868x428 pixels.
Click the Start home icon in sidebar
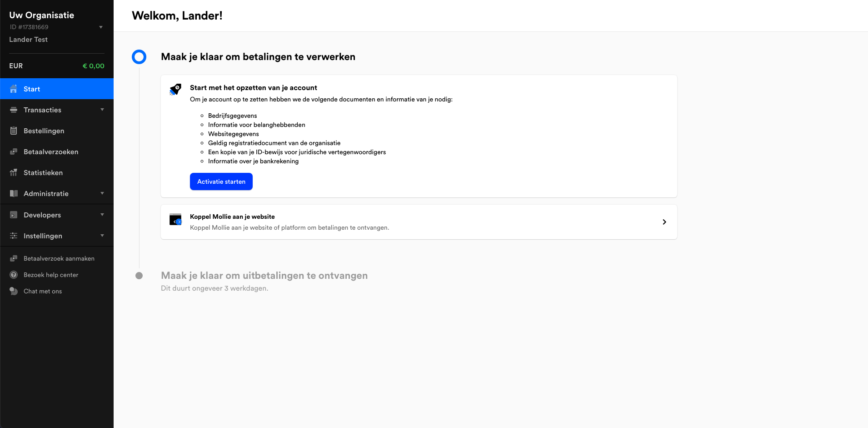[x=14, y=89]
